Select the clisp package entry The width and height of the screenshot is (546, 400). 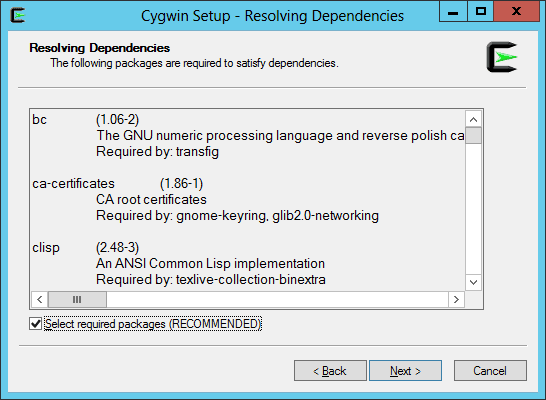[46, 248]
